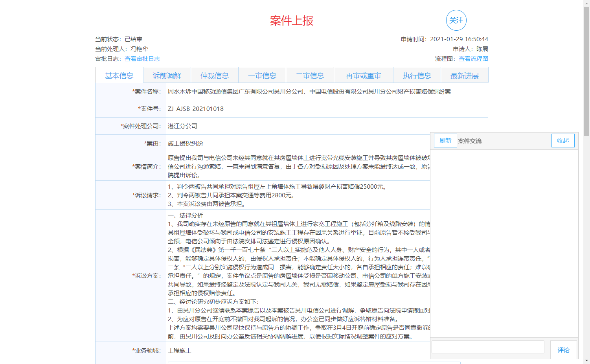Click the 一、法律分析 heading line
Screen dimensions: 590x364
click(x=186, y=215)
